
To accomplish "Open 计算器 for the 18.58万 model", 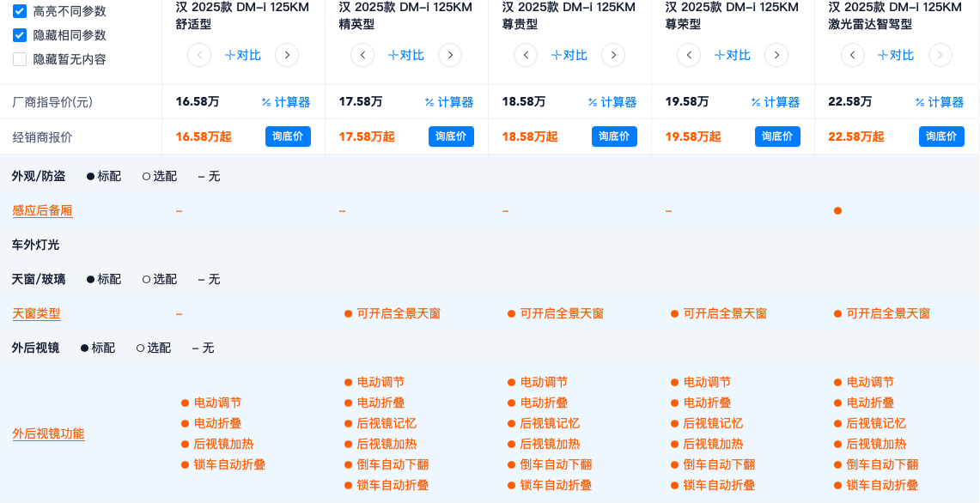I will (x=612, y=102).
